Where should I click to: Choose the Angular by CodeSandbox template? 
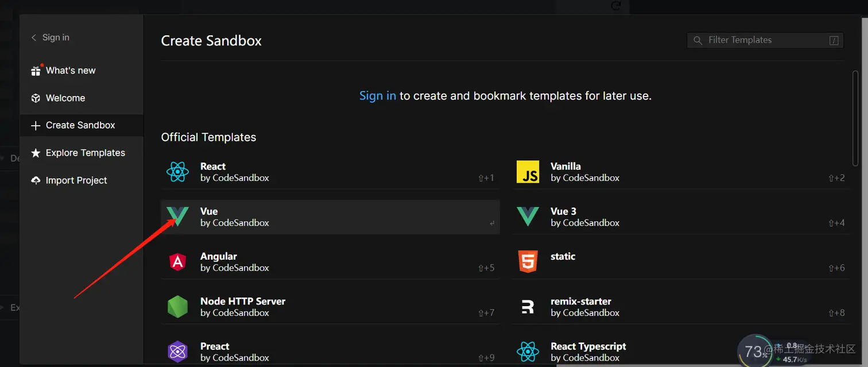click(x=330, y=262)
